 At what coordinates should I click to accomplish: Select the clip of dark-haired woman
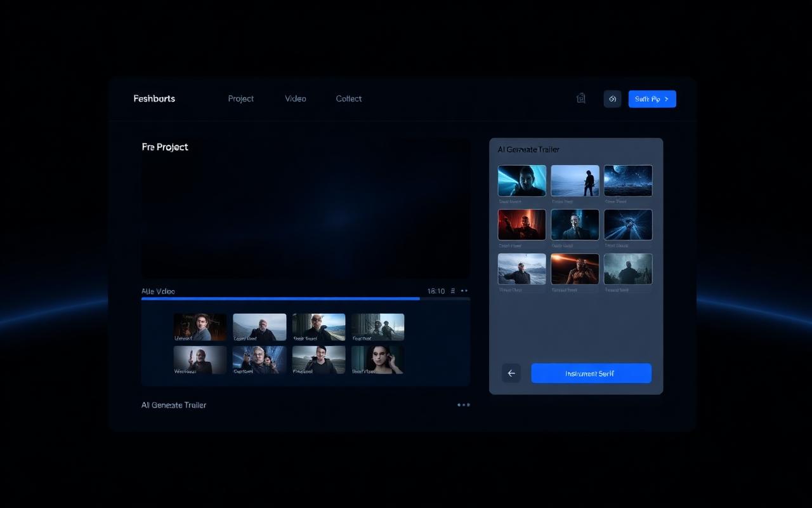377,359
